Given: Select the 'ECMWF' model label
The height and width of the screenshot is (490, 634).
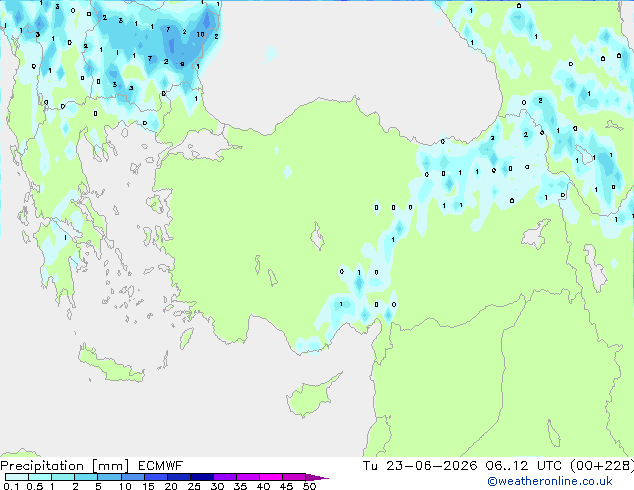Looking at the screenshot, I should tap(161, 466).
